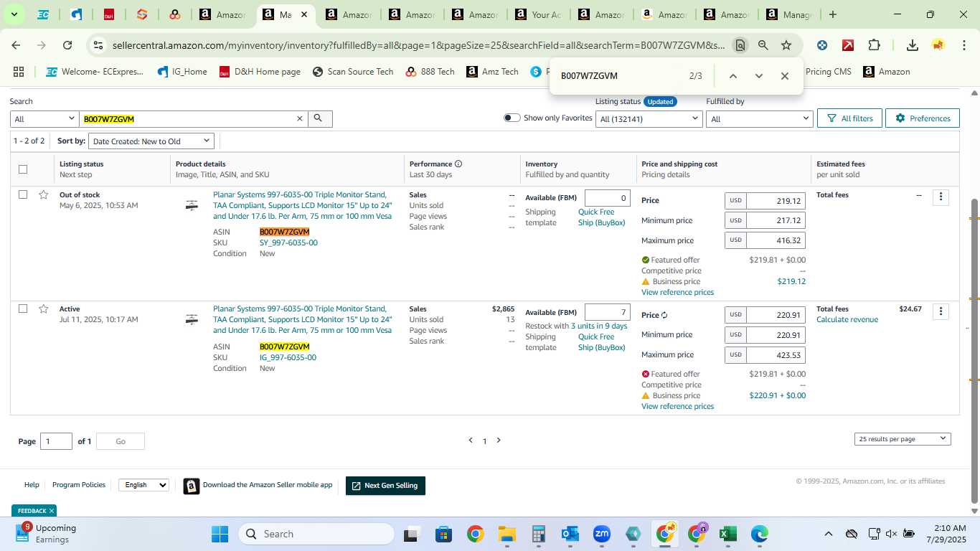The image size is (980, 551).
Task: Go to previous results page arrow
Action: pyautogui.click(x=471, y=441)
